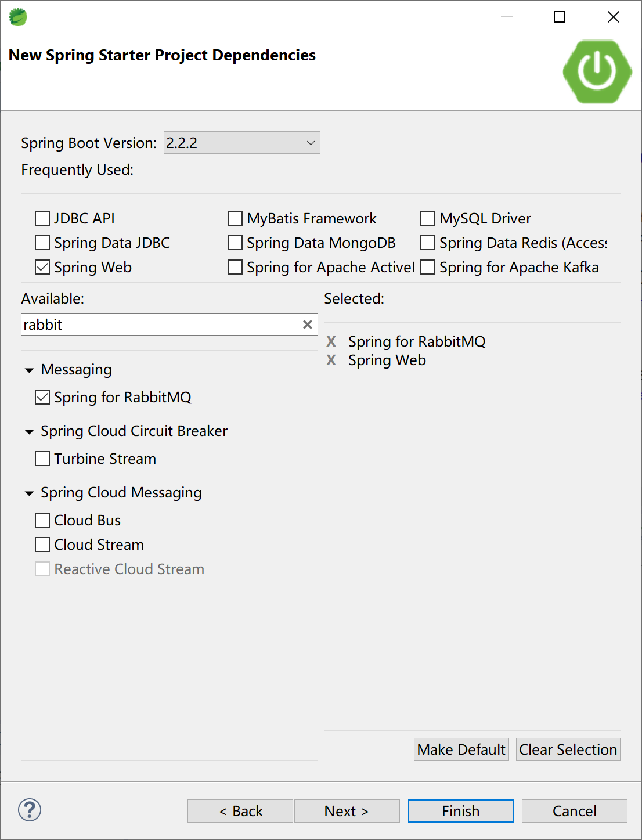Enable the JDBC API checkbox
Viewport: 642px width, 840px height.
(42, 218)
